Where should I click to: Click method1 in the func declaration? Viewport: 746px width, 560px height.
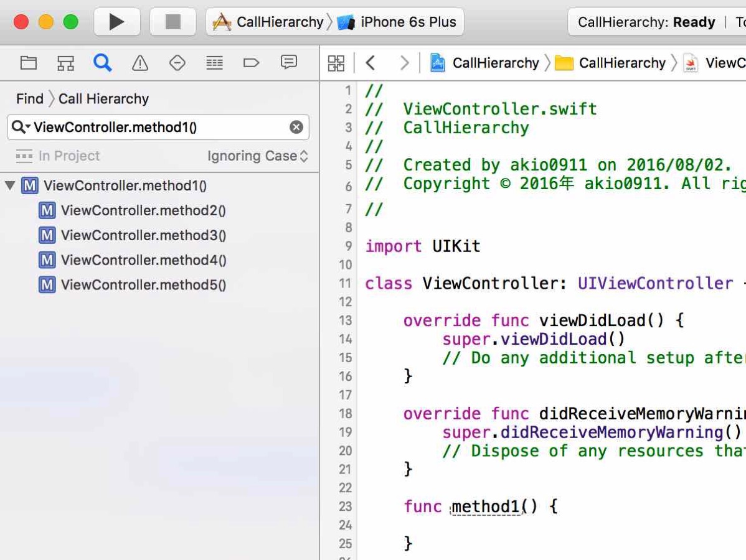coord(486,506)
